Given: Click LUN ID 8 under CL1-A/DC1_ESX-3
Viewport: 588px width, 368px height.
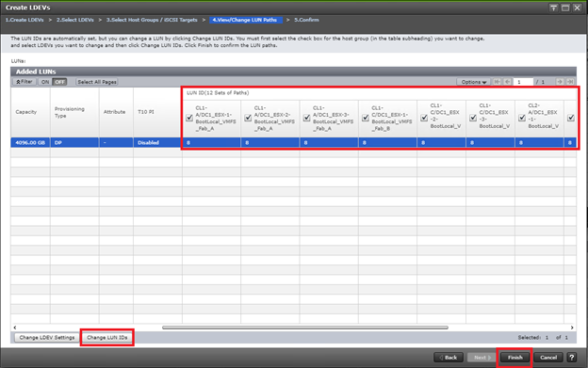Looking at the screenshot, I should pos(329,143).
